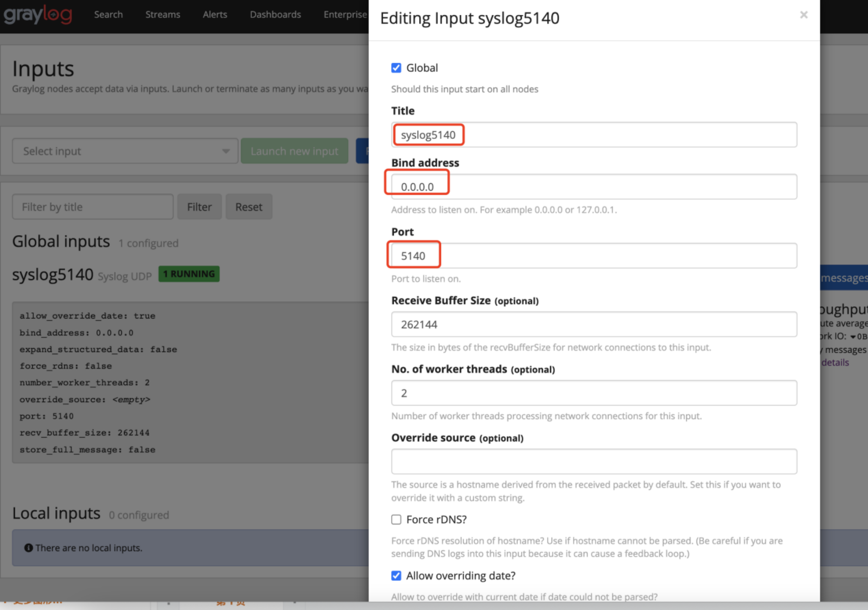Image resolution: width=868 pixels, height=610 pixels.
Task: Click the Reset button
Action: point(249,207)
